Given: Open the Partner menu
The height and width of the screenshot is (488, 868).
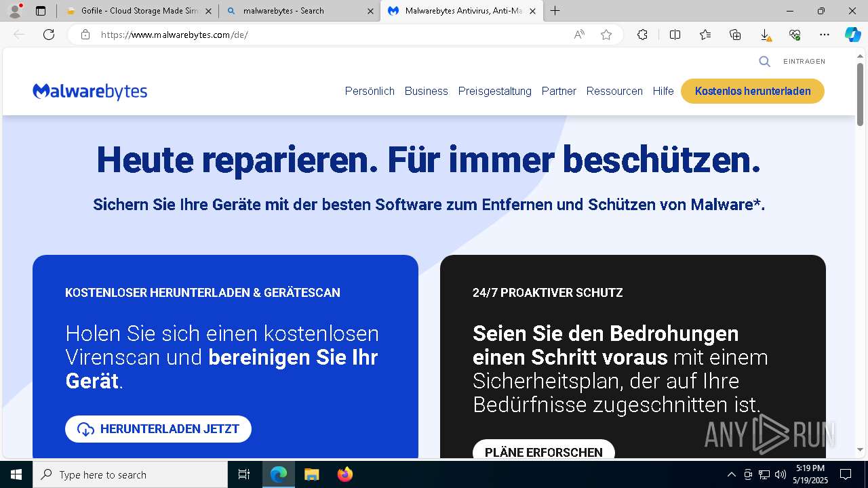Looking at the screenshot, I should pos(559,91).
